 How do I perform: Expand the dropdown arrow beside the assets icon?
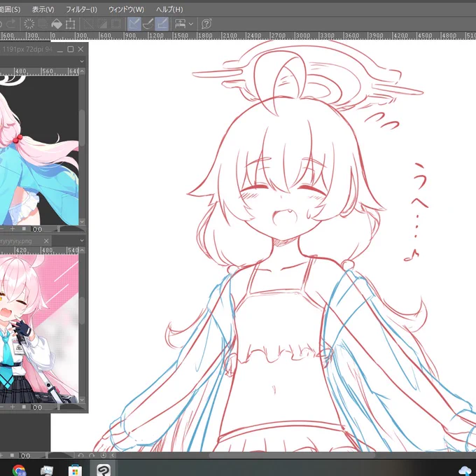pos(191,24)
